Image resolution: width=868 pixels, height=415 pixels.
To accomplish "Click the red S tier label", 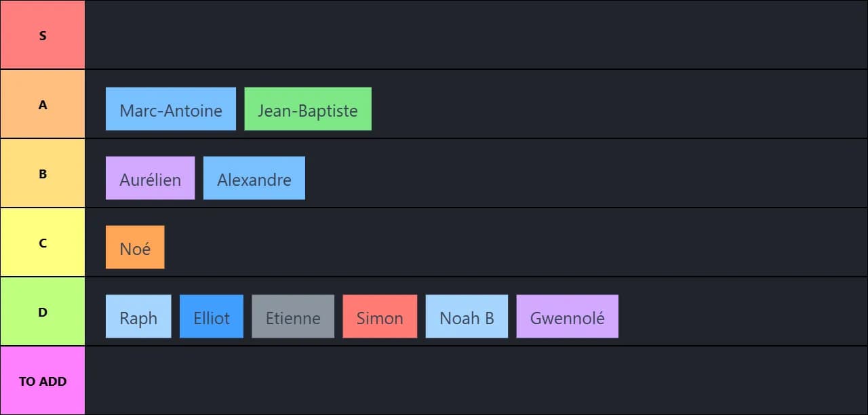I will (43, 35).
